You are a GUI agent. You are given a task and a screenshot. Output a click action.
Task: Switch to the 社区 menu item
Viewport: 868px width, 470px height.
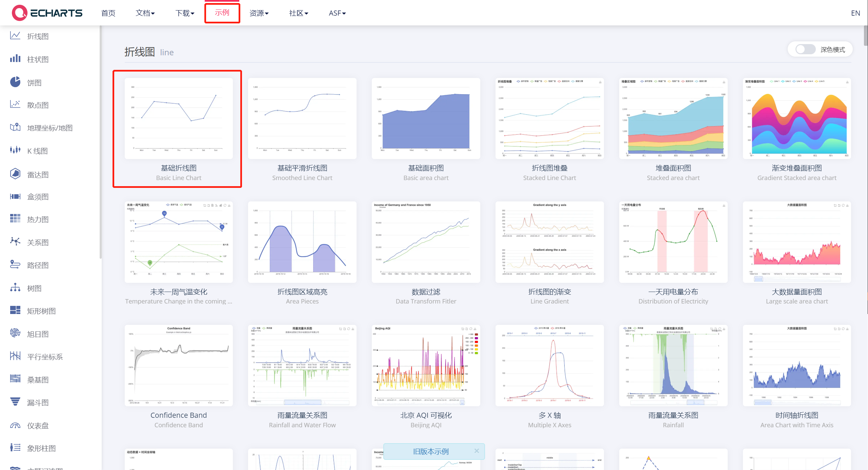tap(298, 13)
